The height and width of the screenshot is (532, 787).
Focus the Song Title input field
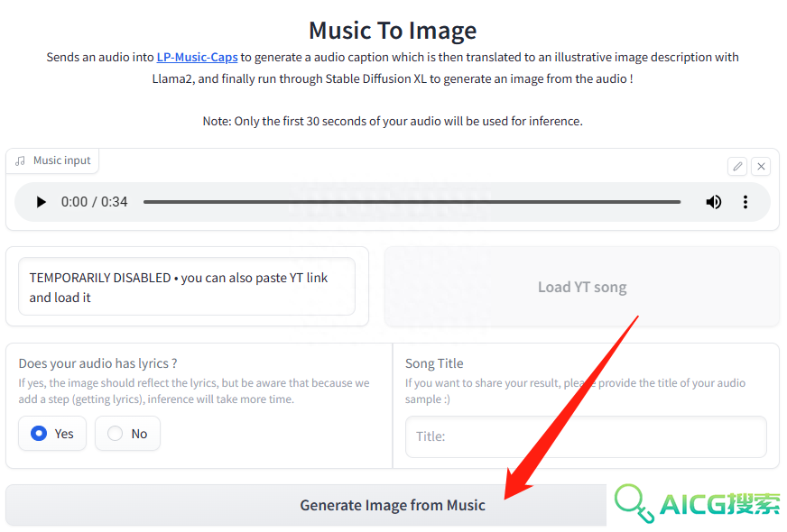(586, 436)
